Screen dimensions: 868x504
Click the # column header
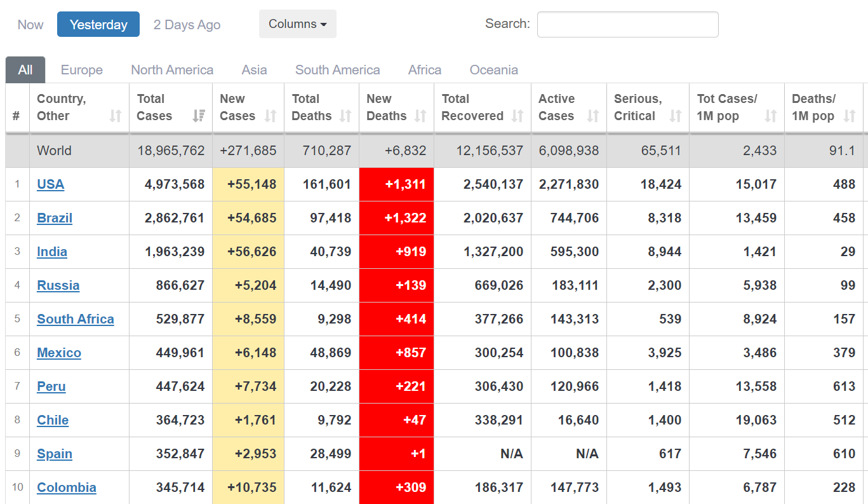17,108
